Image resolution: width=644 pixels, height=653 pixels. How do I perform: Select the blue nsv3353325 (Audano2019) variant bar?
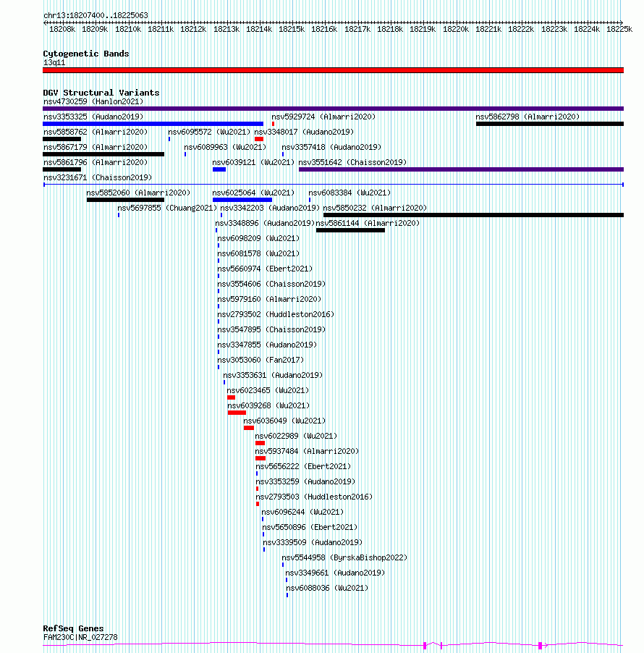(153, 124)
